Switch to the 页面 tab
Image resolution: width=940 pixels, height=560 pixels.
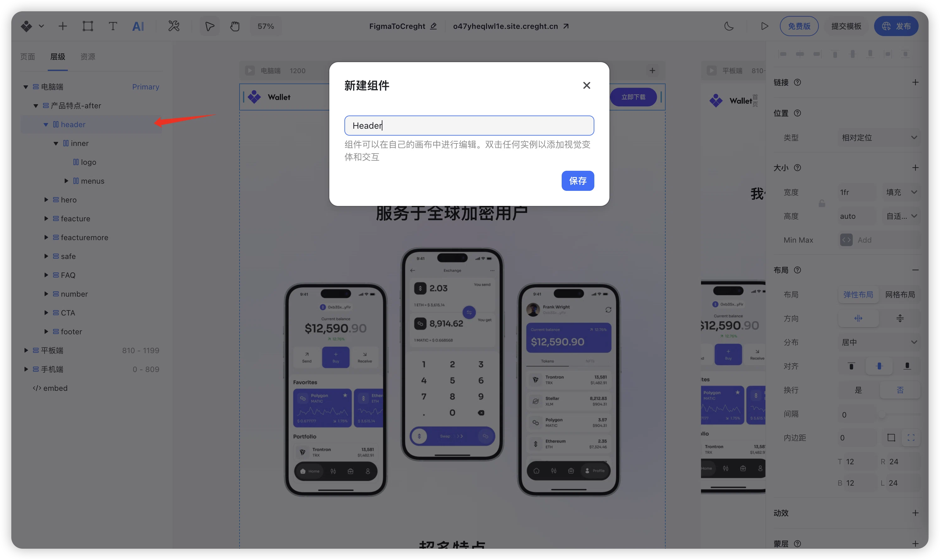point(28,57)
